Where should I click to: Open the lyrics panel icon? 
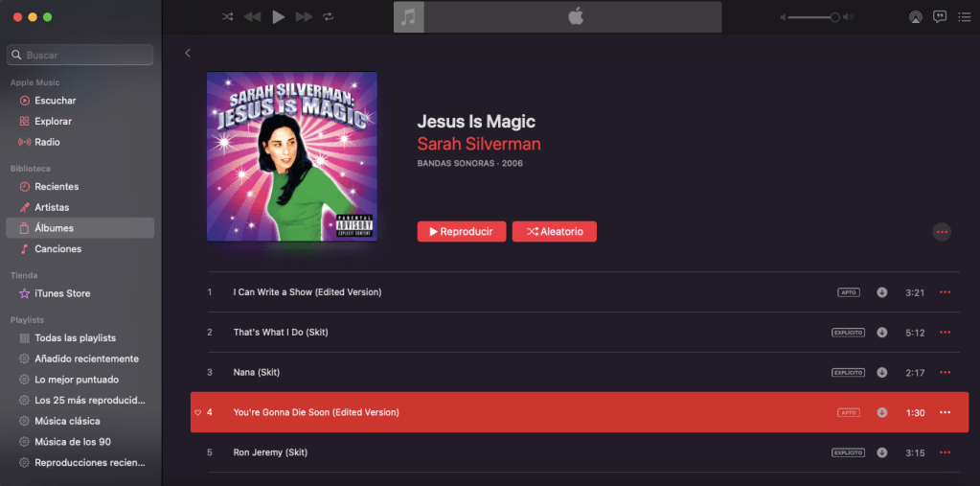[940, 17]
